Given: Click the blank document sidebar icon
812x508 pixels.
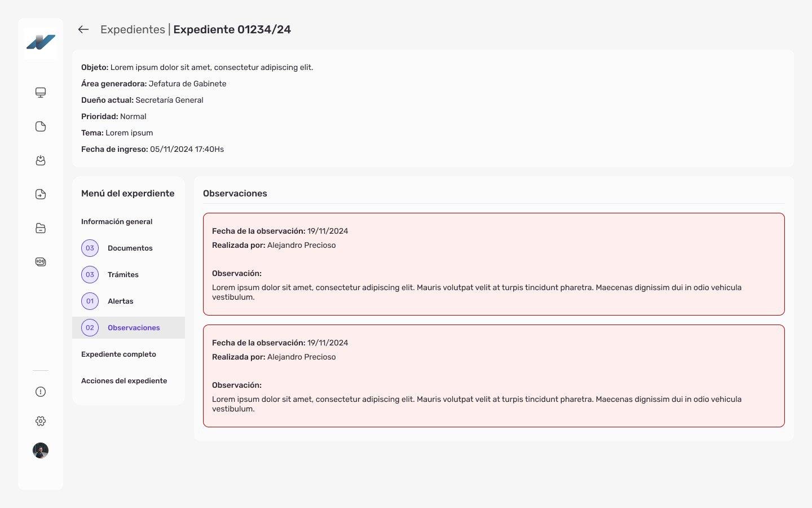Looking at the screenshot, I should [x=41, y=126].
